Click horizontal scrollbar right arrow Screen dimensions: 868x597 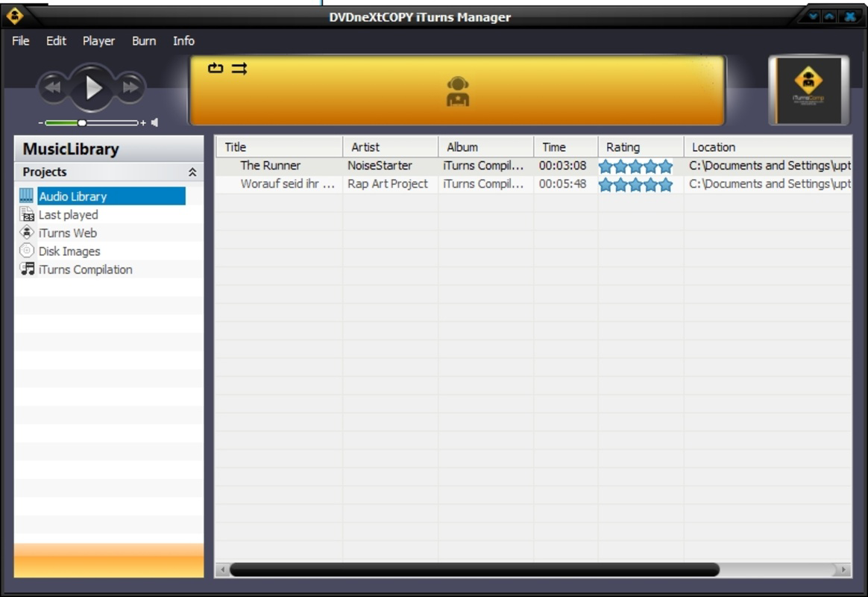click(x=843, y=569)
